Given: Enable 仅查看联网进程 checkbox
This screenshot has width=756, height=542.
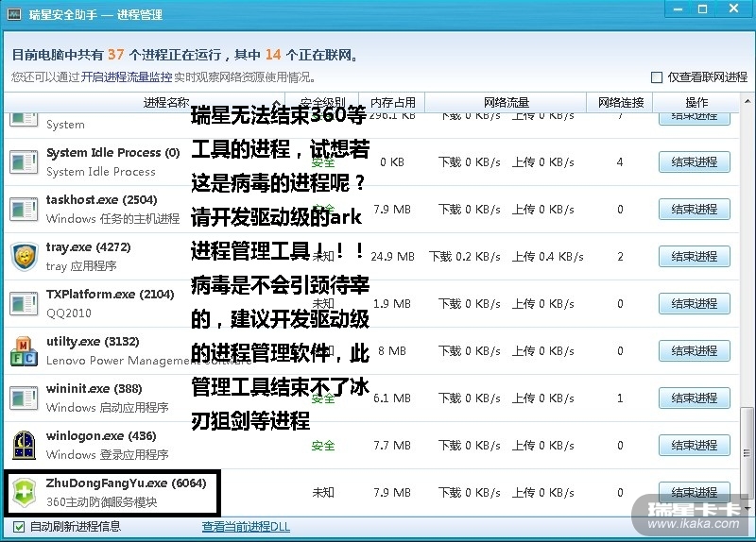Looking at the screenshot, I should 657,77.
